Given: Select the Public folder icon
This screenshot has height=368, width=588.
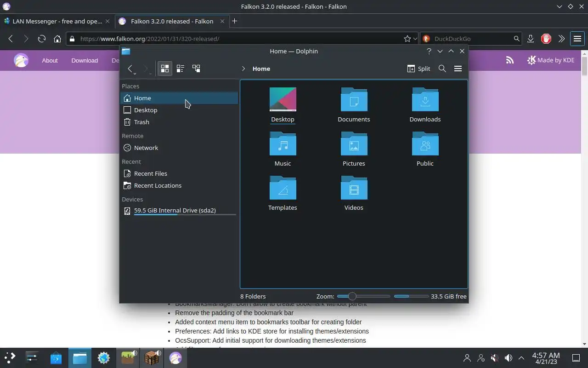Looking at the screenshot, I should tap(425, 144).
